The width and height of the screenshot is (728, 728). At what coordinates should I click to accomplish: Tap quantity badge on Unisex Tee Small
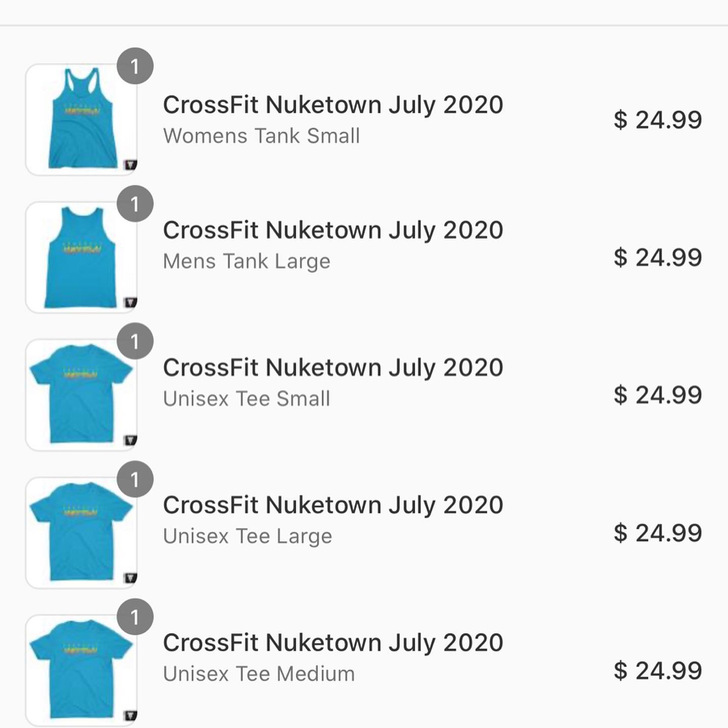click(135, 341)
